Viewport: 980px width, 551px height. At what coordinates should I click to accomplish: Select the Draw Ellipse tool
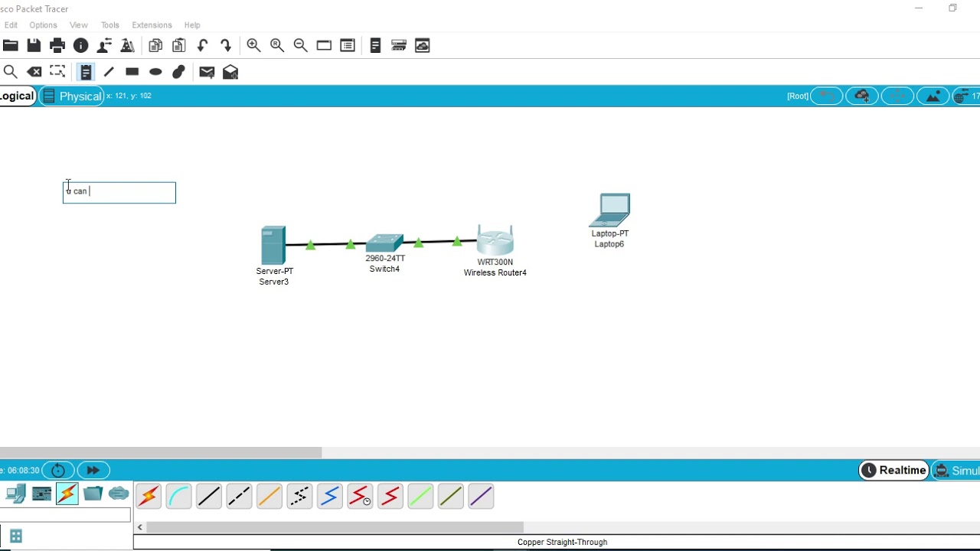click(x=155, y=72)
